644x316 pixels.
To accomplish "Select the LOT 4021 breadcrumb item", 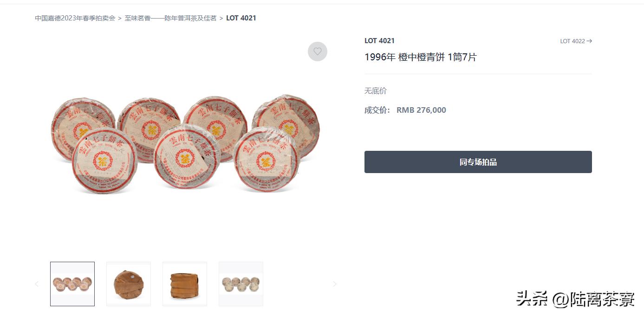I will 241,18.
